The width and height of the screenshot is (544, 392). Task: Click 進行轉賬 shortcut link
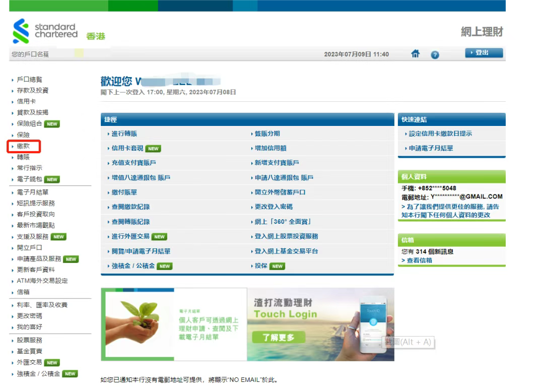point(124,134)
